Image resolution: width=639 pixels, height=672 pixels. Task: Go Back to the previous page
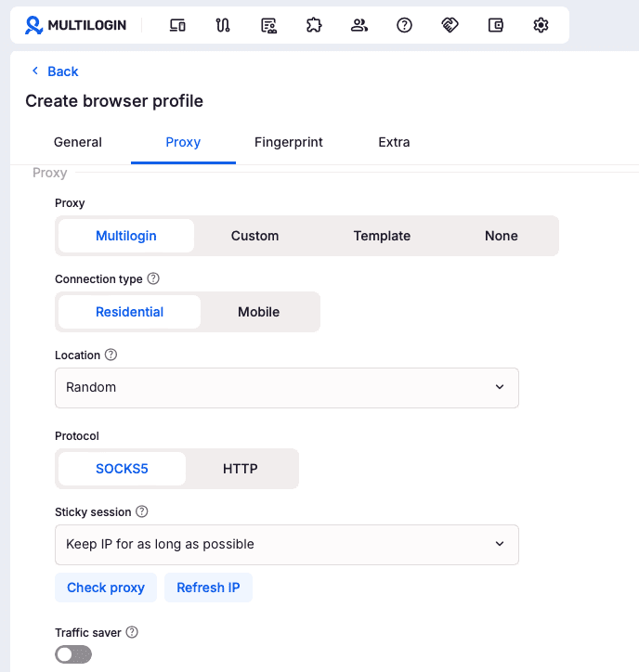pyautogui.click(x=62, y=71)
